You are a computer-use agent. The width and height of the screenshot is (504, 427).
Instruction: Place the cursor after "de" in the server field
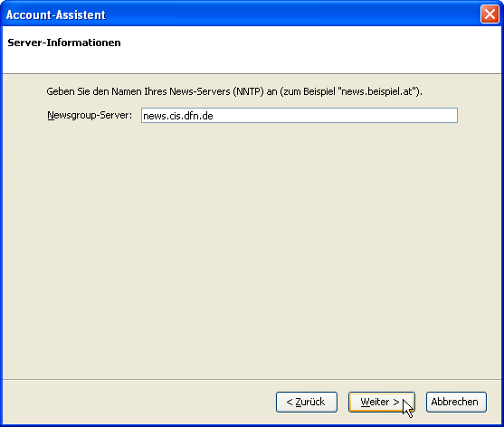214,116
